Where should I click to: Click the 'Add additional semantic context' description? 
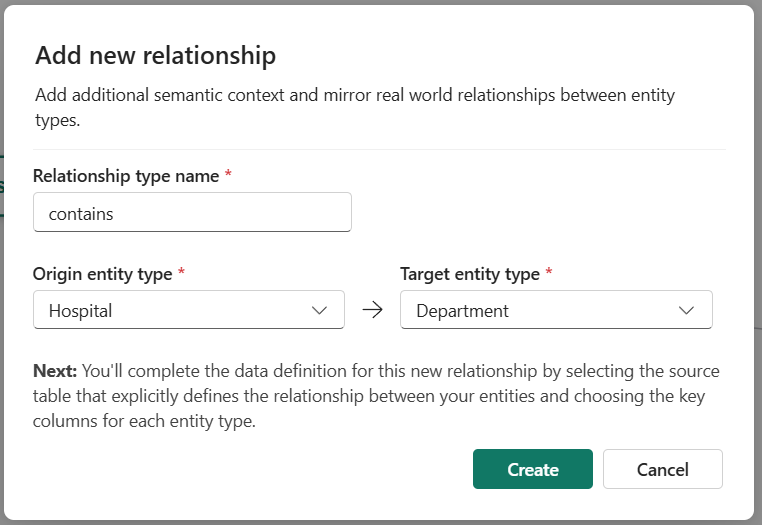355,107
